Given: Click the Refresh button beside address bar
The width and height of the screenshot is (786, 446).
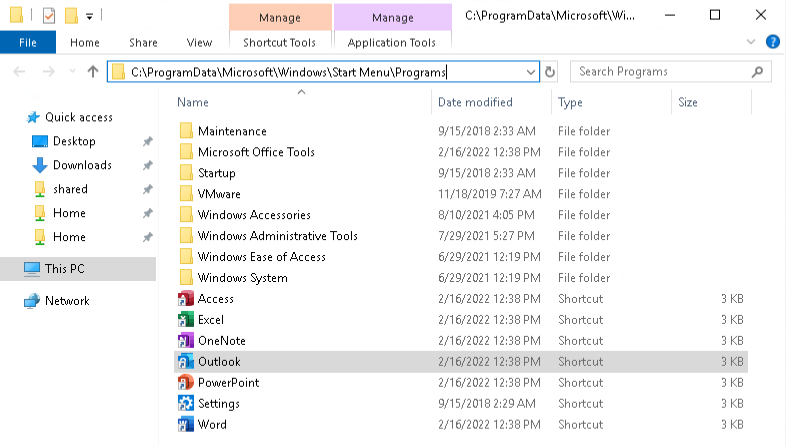Looking at the screenshot, I should coord(550,72).
